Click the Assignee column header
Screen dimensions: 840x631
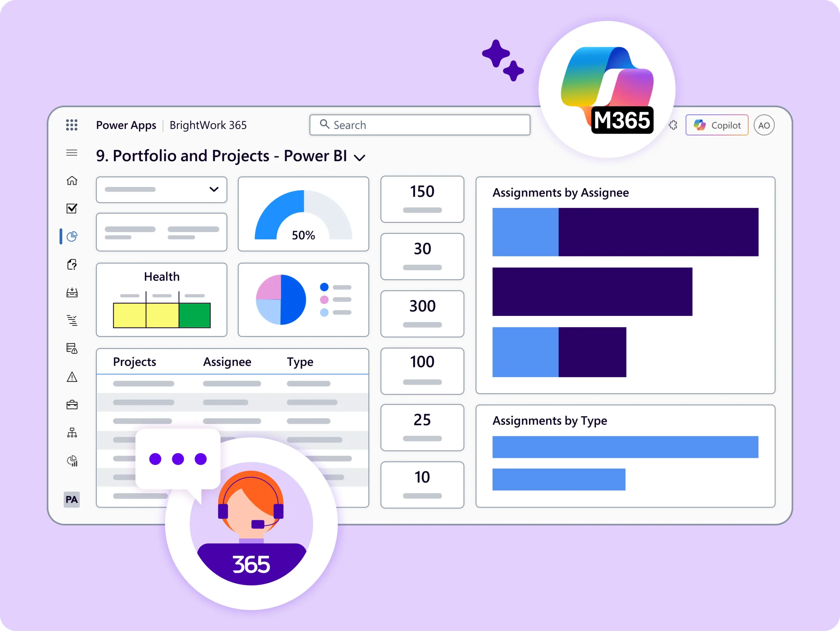(227, 362)
